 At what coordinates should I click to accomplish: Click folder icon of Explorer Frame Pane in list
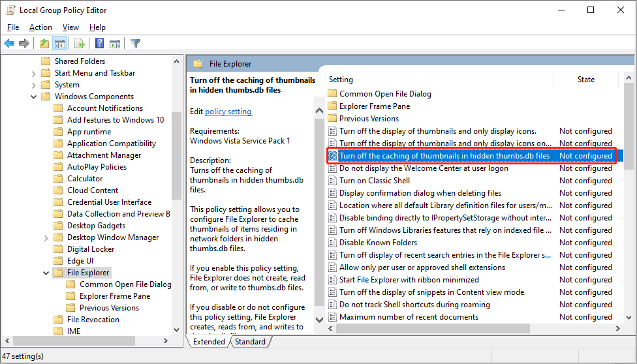332,106
